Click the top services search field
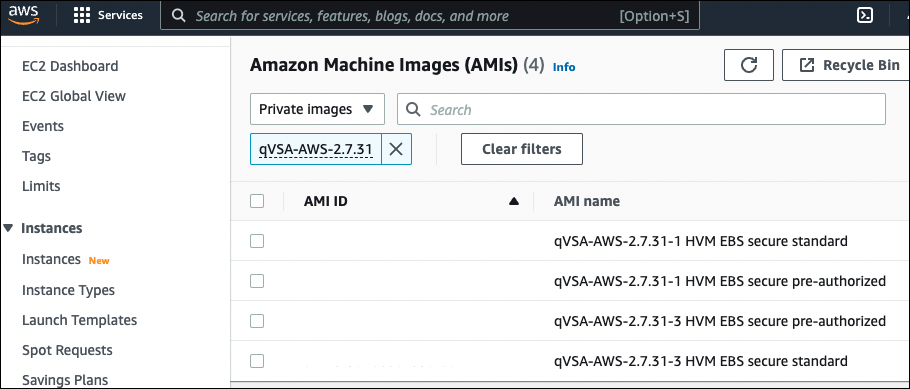Viewport: 910px width, 389px height. pos(430,16)
